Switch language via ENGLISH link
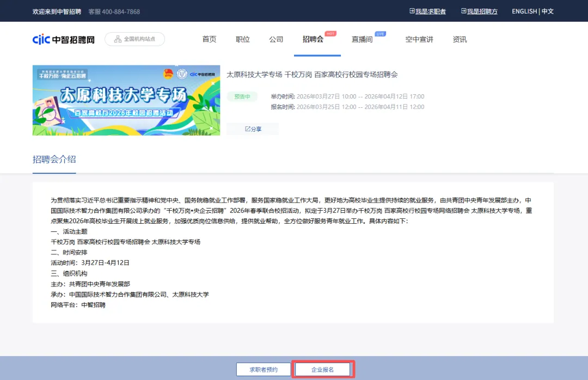The height and width of the screenshot is (380, 588). coord(524,11)
